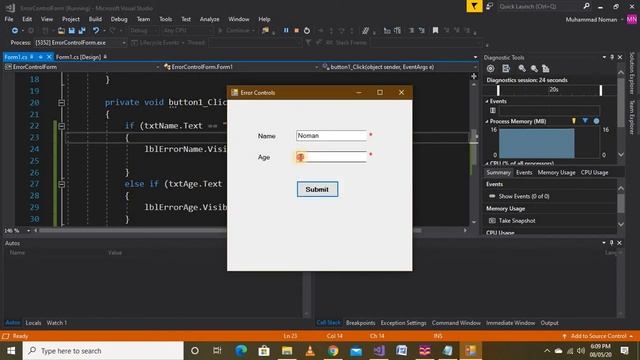The image size is (640, 360).
Task: Click Reset View icon in Diagnostic Tools
Action: point(546,69)
